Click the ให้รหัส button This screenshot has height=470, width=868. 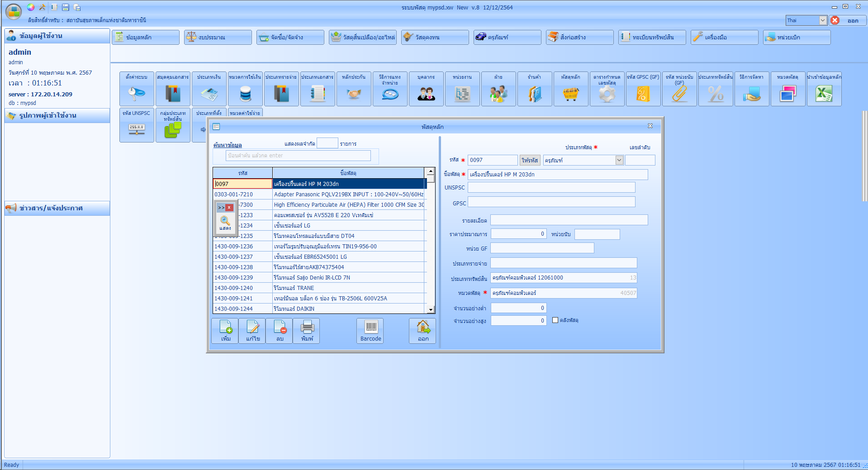tap(530, 160)
